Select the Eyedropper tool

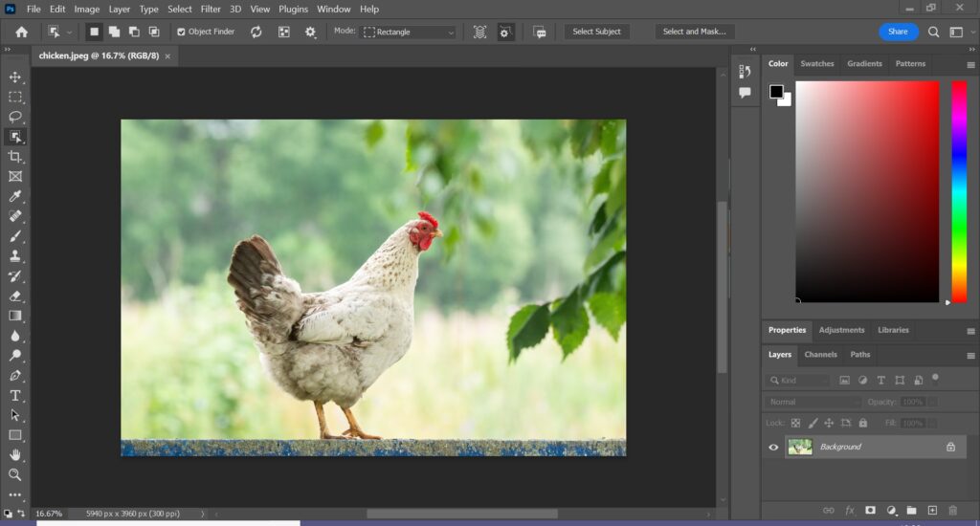[x=15, y=196]
